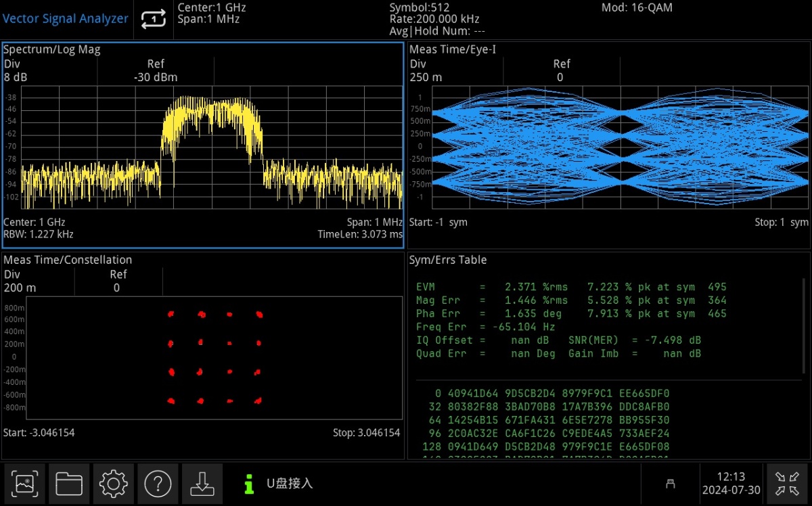Select the Mod: 16-QAM setting

[637, 8]
